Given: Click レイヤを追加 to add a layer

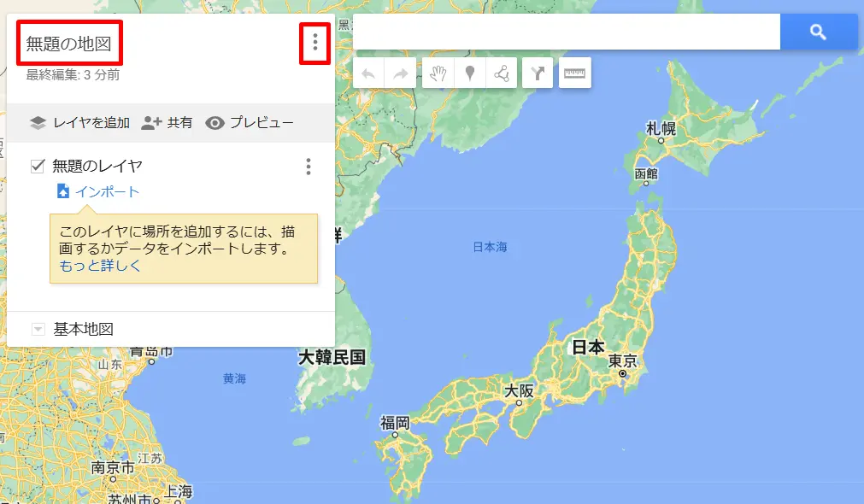Looking at the screenshot, I should [79, 123].
